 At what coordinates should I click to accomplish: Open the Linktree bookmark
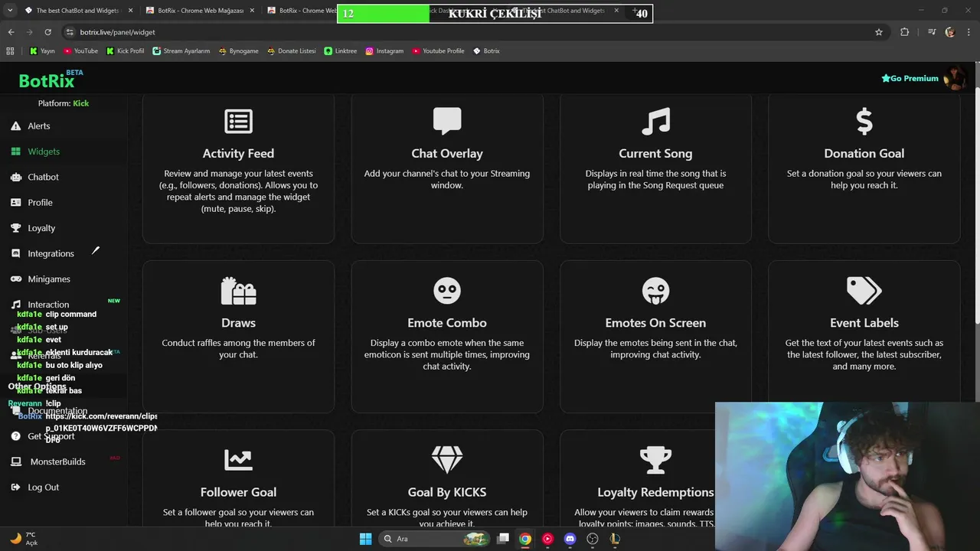(341, 51)
